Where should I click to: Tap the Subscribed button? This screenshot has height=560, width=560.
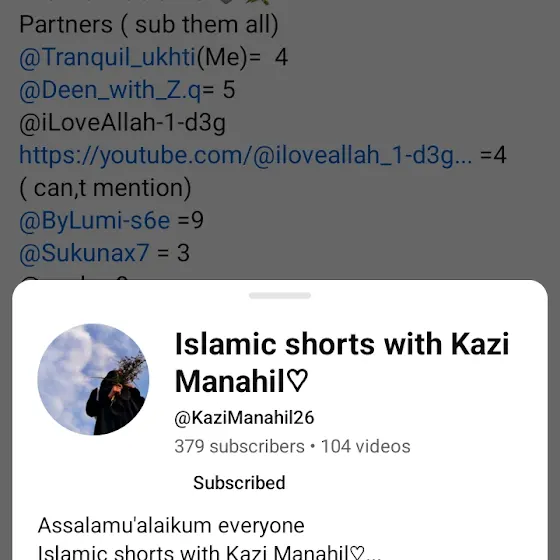click(239, 483)
